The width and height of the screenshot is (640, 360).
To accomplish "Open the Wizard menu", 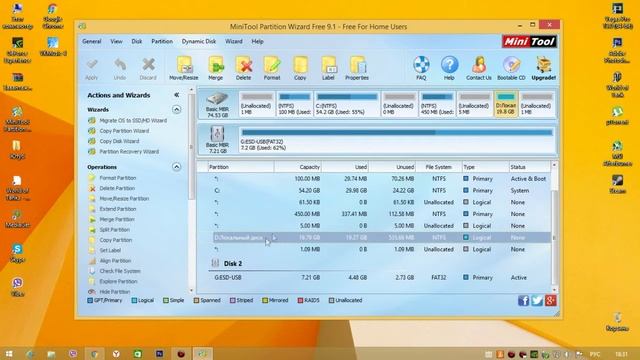I will pyautogui.click(x=234, y=41).
